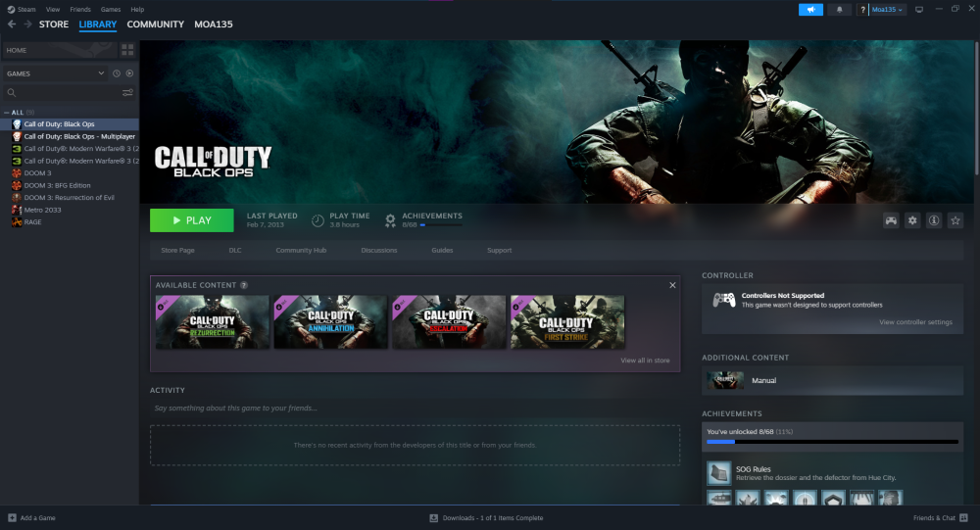Click View all in store link
The width and height of the screenshot is (980, 530).
645,361
